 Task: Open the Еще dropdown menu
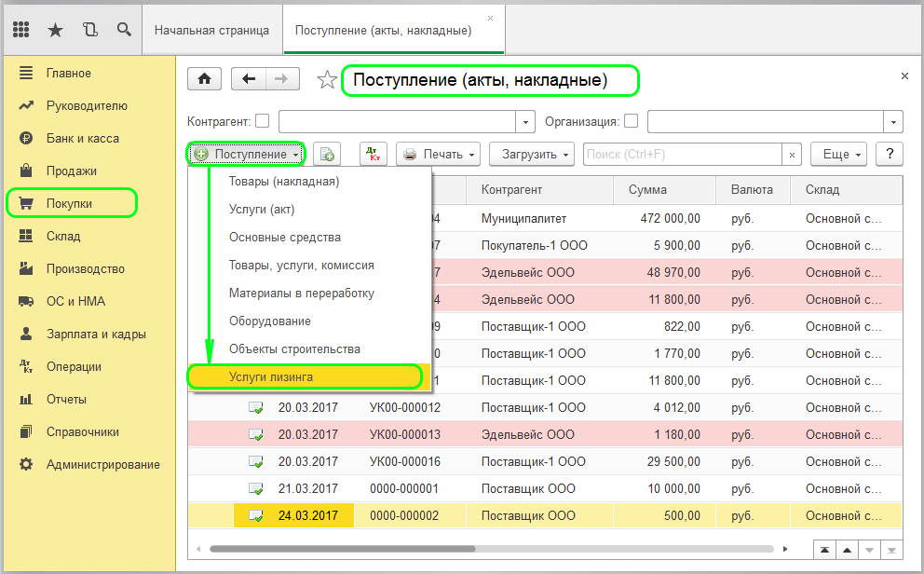tap(838, 154)
